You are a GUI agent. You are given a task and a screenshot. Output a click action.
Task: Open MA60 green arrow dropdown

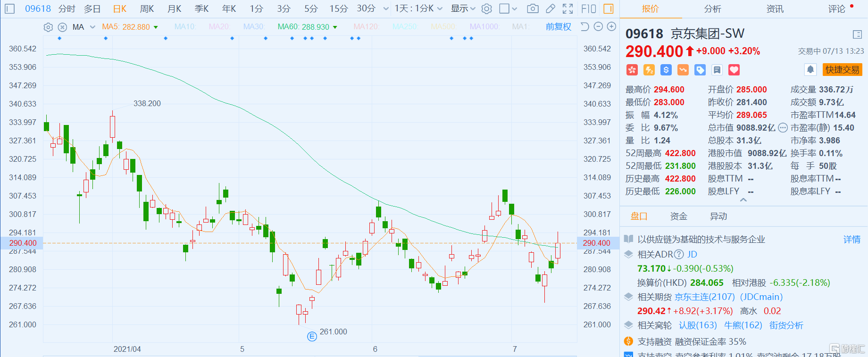[335, 27]
